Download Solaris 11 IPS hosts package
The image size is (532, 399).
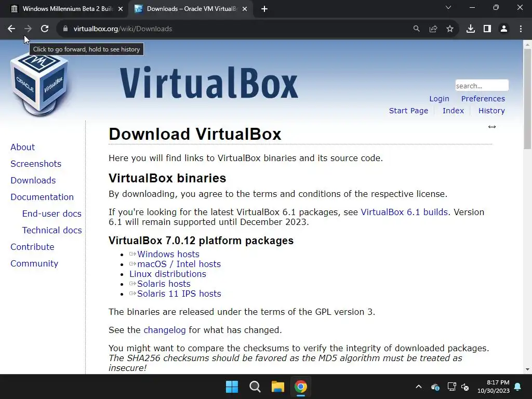click(179, 294)
